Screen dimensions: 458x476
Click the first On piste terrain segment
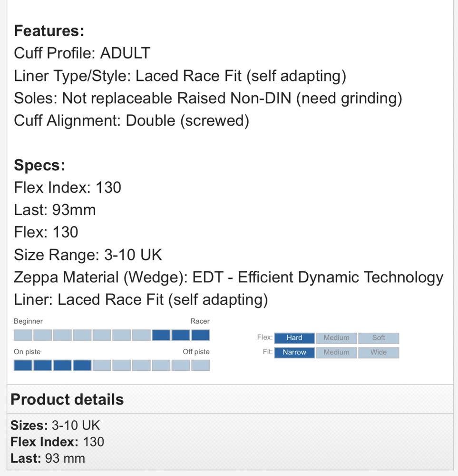(x=23, y=365)
